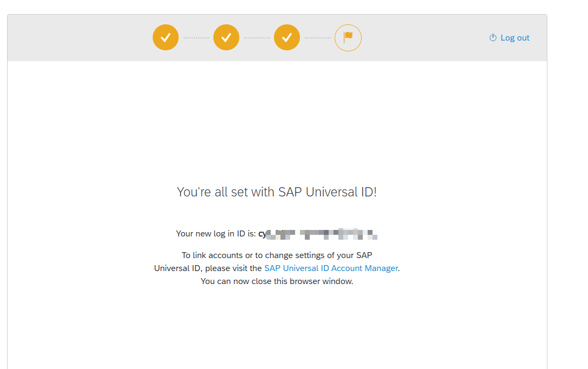Click the power icon beside Log out
The height and width of the screenshot is (369, 588).
pyautogui.click(x=493, y=38)
